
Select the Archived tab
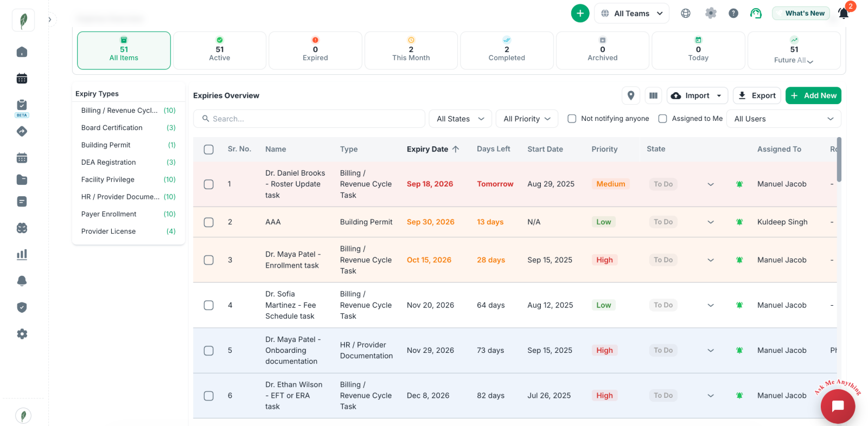[x=603, y=50]
